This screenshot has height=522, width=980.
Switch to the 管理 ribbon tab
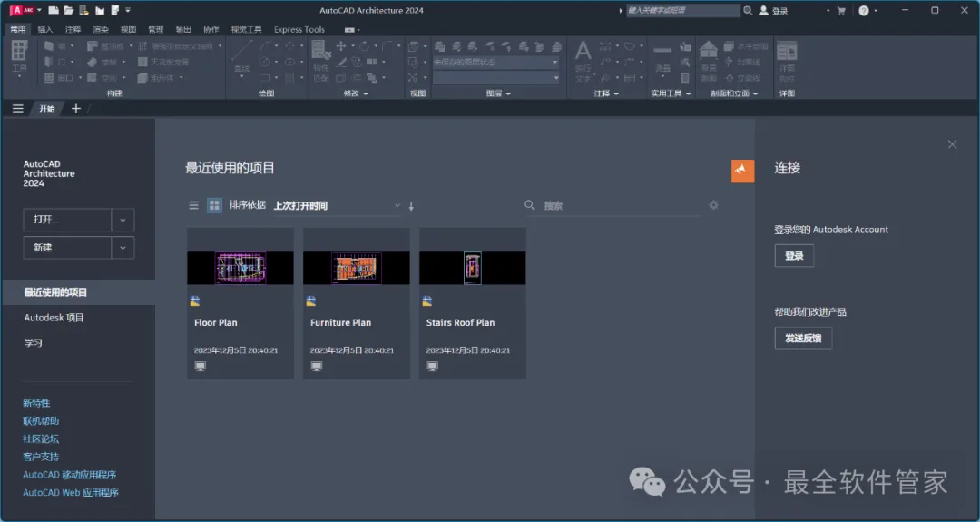156,29
